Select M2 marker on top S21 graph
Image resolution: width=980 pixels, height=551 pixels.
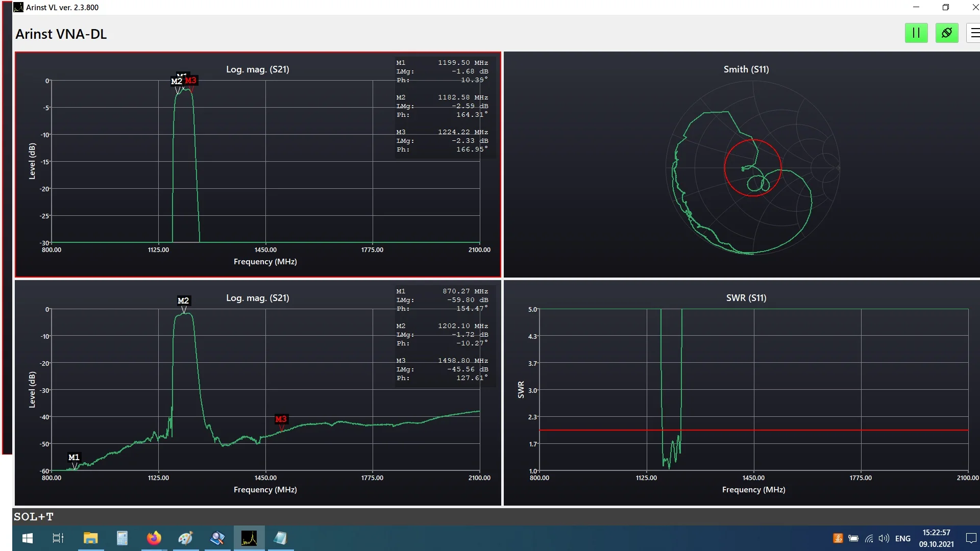[177, 81]
